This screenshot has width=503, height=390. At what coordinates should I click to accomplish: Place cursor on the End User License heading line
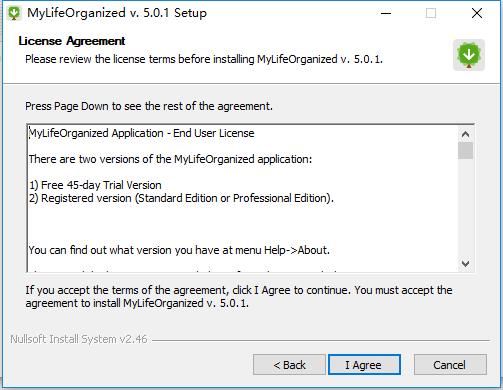[x=142, y=133]
